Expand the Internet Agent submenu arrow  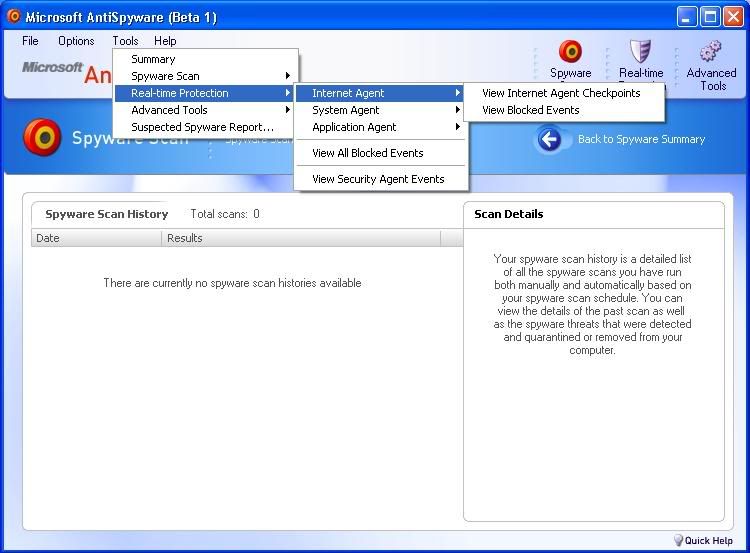point(458,93)
